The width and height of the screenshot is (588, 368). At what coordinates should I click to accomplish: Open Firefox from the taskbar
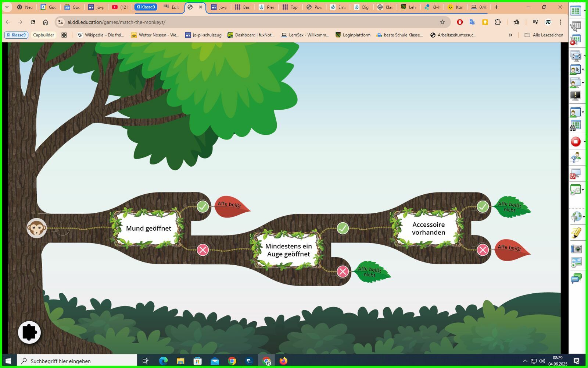click(x=283, y=361)
